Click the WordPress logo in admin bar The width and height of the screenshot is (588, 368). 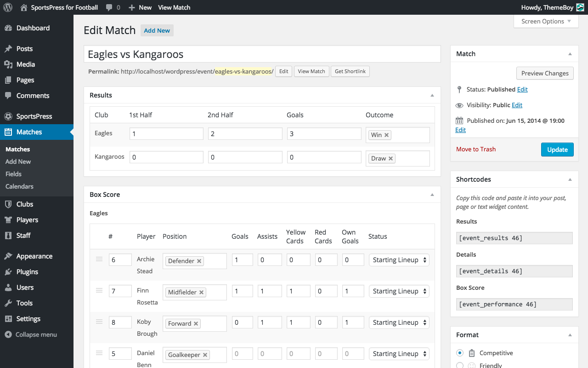[8, 7]
